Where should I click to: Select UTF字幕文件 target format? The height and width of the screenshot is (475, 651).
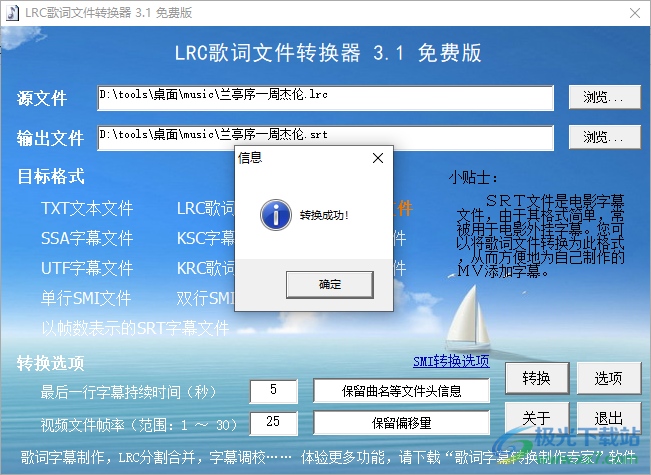coord(87,268)
